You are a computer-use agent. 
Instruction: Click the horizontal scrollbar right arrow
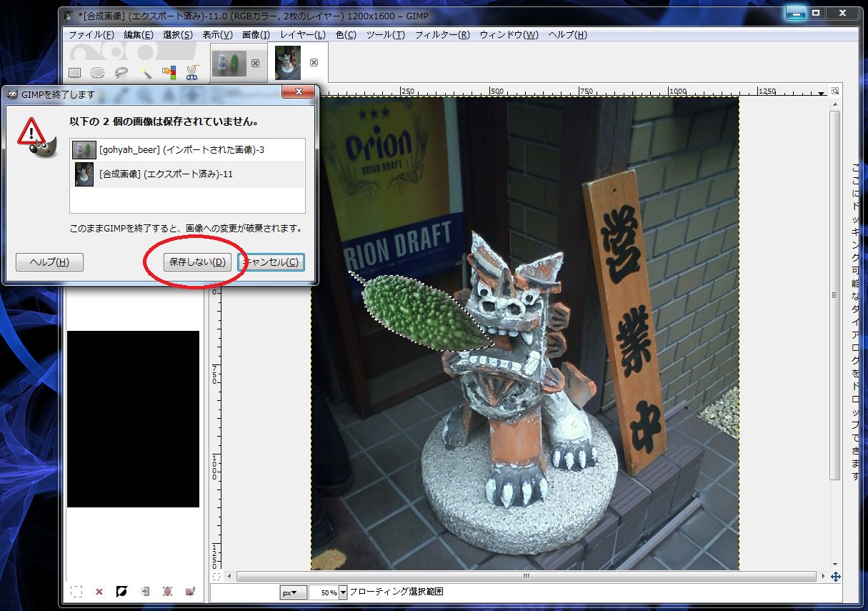pyautogui.click(x=822, y=576)
